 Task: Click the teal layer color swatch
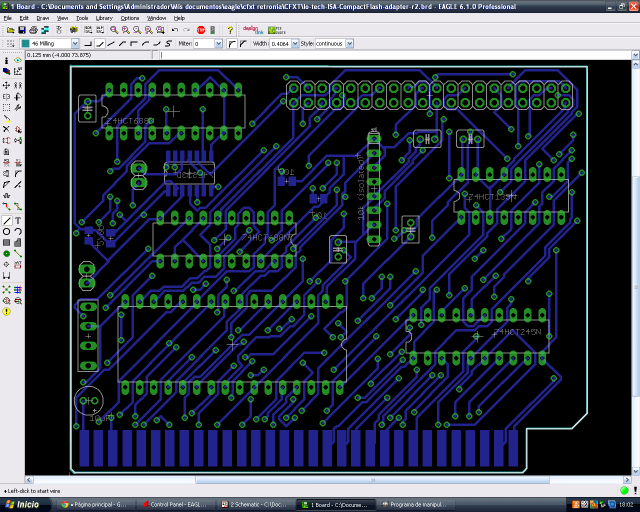[x=25, y=44]
